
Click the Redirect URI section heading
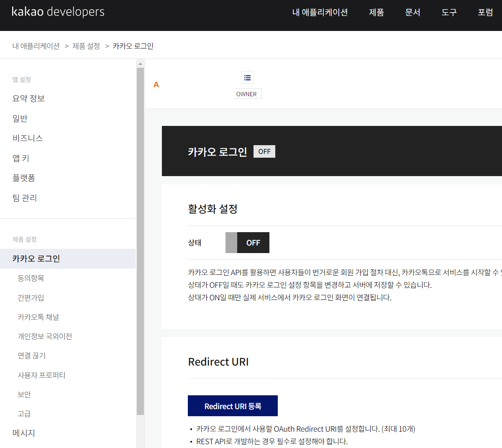click(x=218, y=362)
